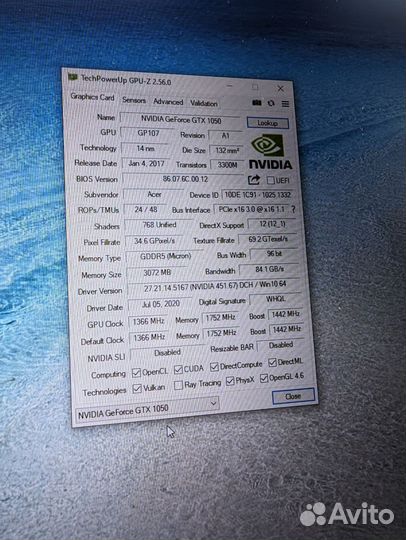Click the Transistors field 3300M
The height and width of the screenshot is (540, 406).
tap(227, 165)
